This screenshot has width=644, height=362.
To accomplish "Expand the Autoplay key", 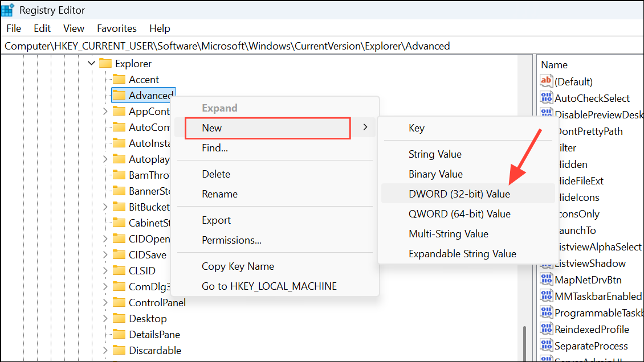I will click(105, 159).
